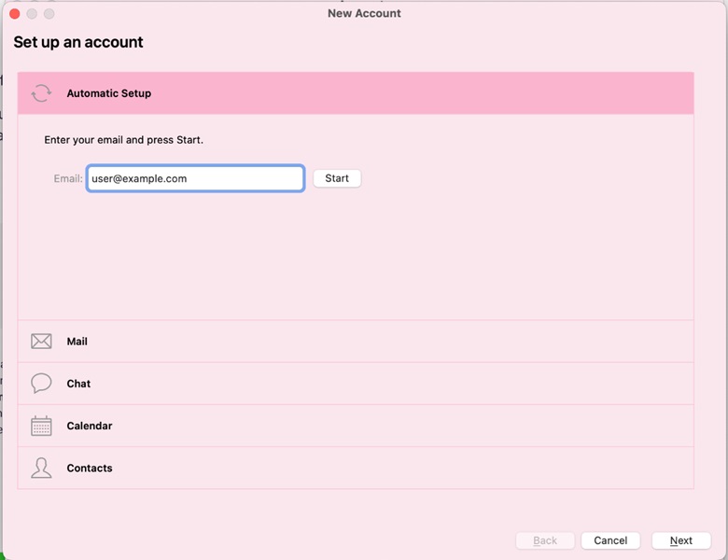Proceed with the Next button
The width and height of the screenshot is (728, 560).
[x=681, y=540]
